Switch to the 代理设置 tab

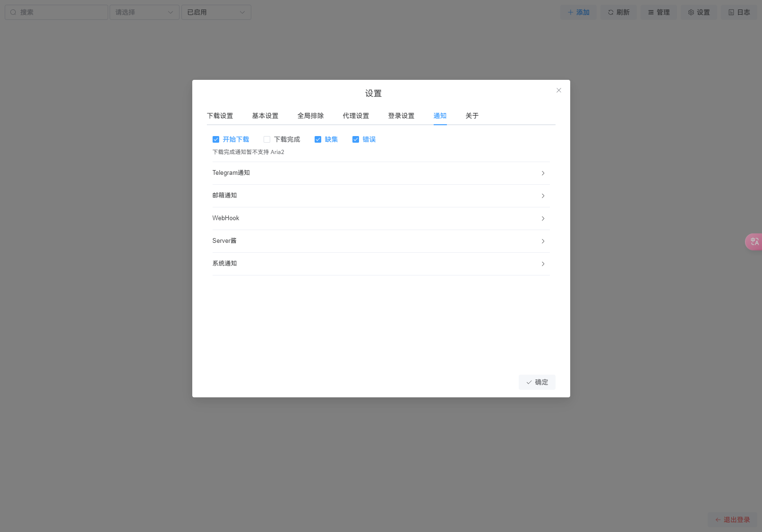tap(356, 116)
